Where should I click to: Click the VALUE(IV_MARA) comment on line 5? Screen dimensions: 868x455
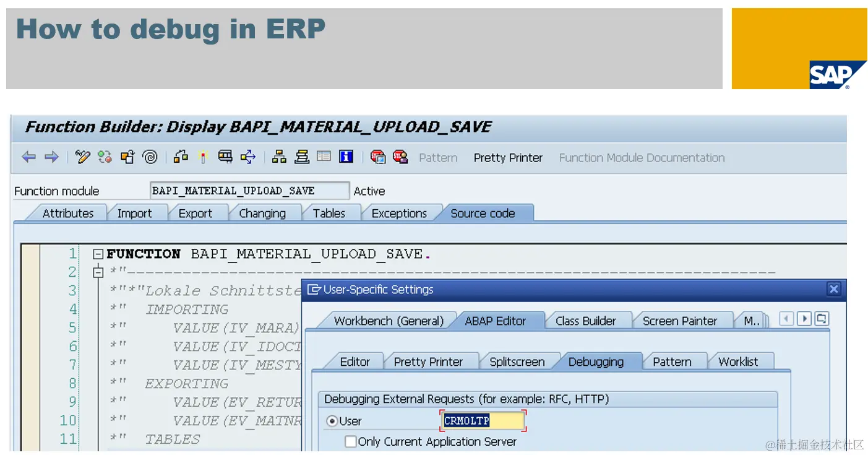tap(236, 328)
